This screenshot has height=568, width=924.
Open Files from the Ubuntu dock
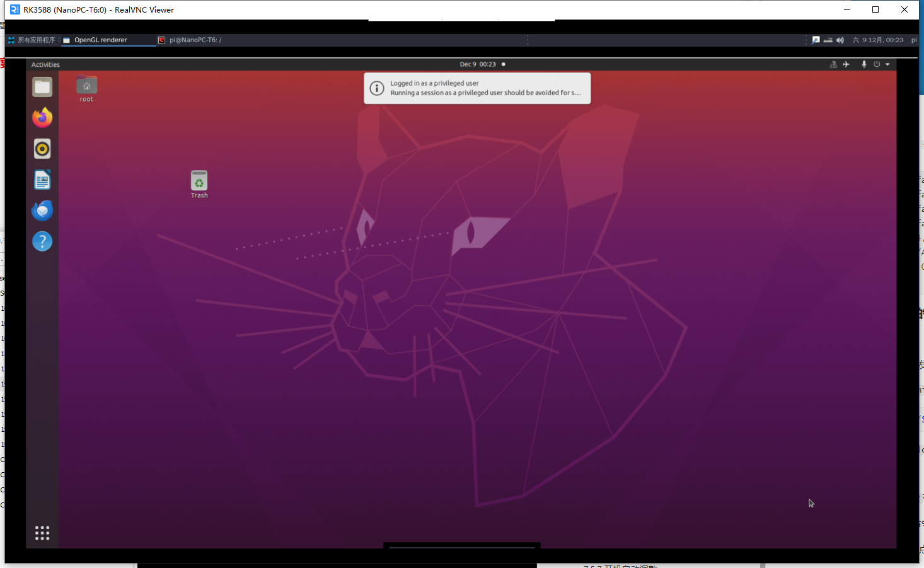tap(42, 87)
